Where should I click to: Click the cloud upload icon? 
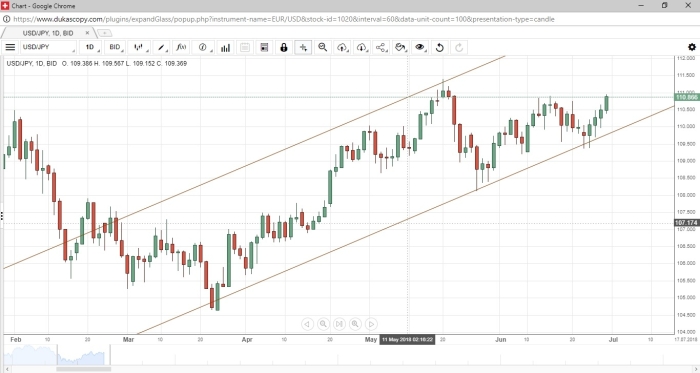click(342, 47)
